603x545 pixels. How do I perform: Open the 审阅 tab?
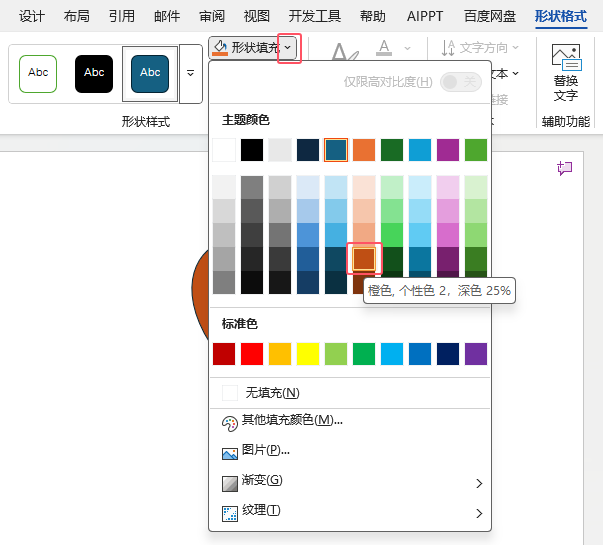(x=212, y=16)
